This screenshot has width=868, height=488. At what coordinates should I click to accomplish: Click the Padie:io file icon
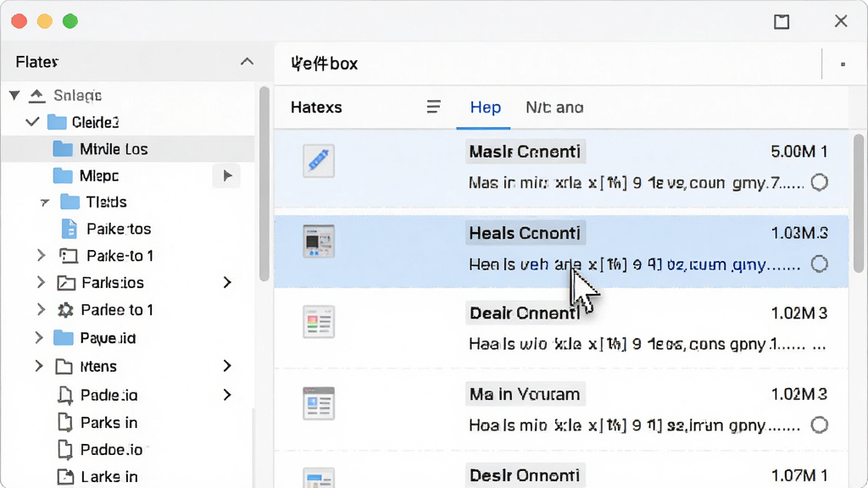coord(65,395)
